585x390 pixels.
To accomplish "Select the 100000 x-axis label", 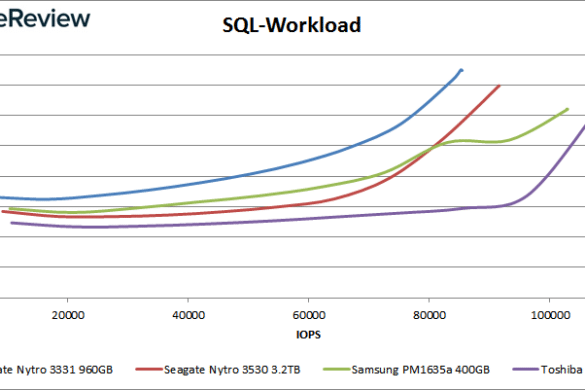I will [x=550, y=315].
